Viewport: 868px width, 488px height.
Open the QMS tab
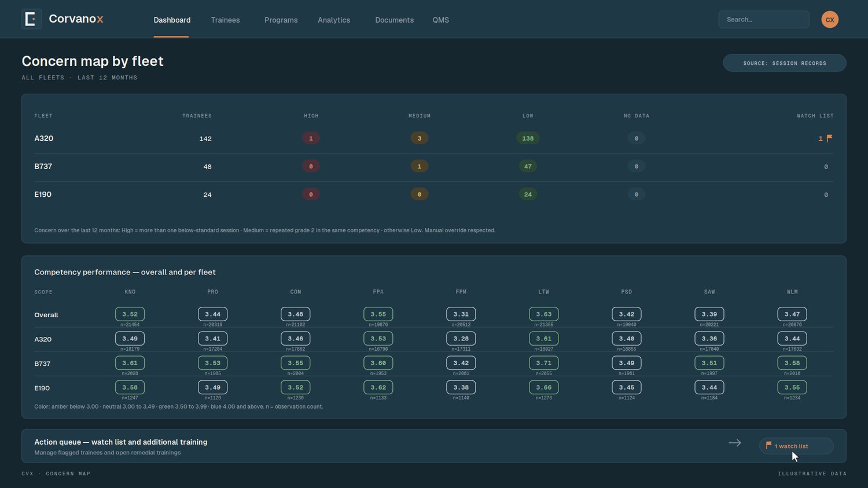pyautogui.click(x=440, y=20)
